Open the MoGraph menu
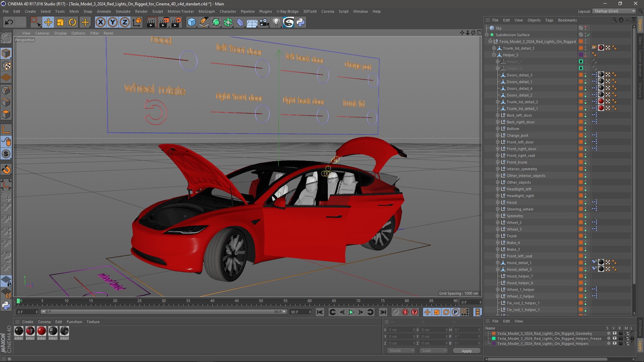The height and width of the screenshot is (362, 644). pyautogui.click(x=207, y=11)
